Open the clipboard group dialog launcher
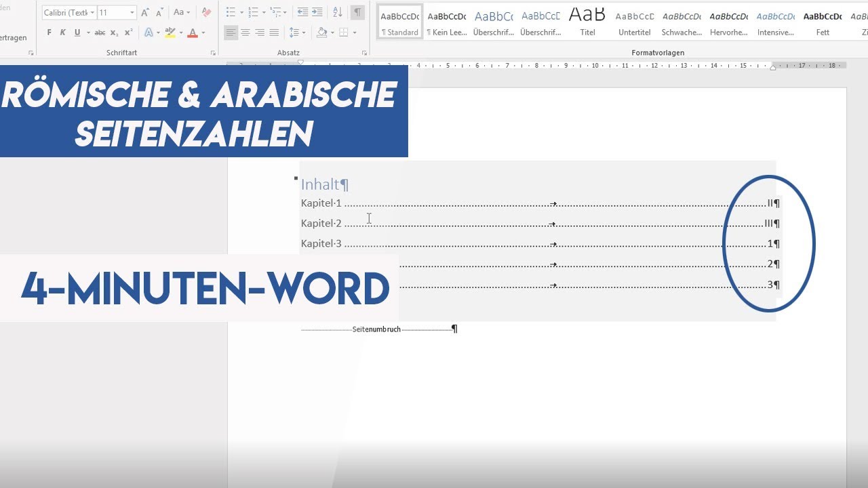868x488 pixels. [31, 53]
